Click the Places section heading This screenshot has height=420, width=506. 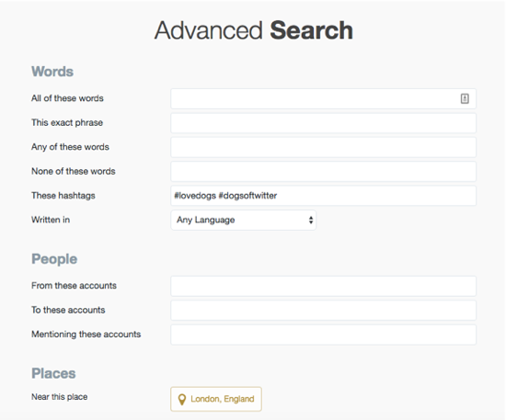(53, 373)
